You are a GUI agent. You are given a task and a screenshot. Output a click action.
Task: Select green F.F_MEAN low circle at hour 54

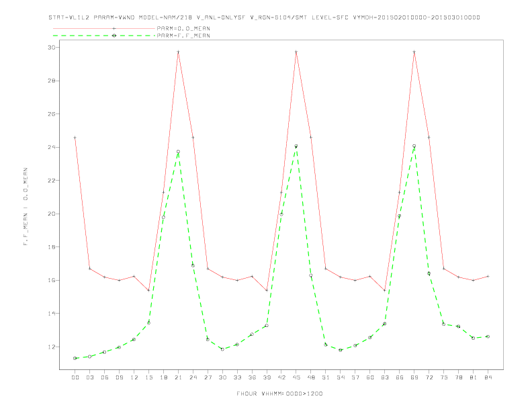pos(341,350)
